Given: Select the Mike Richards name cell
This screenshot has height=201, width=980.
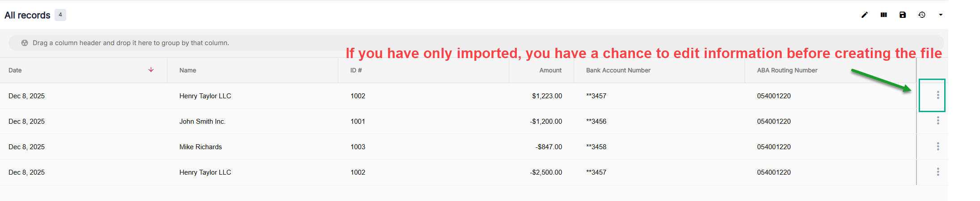Looking at the screenshot, I should (200, 147).
